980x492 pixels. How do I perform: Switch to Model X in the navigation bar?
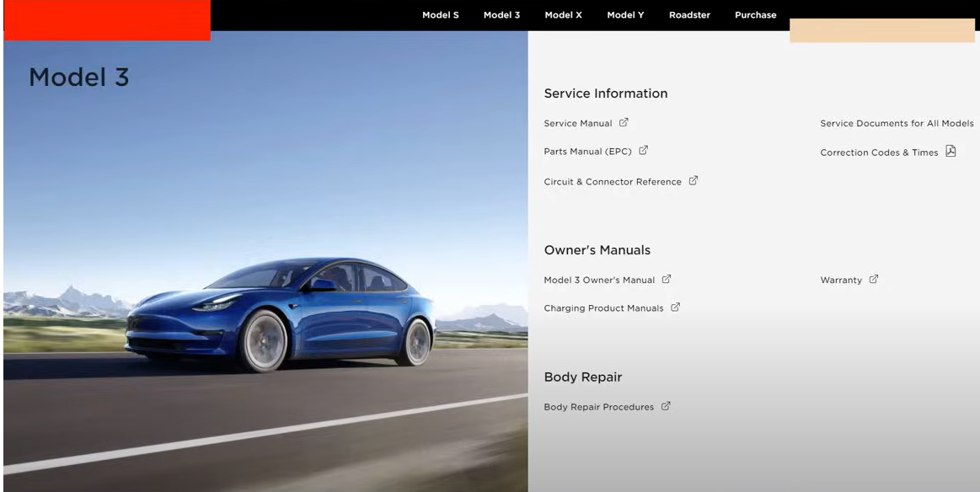(x=563, y=15)
